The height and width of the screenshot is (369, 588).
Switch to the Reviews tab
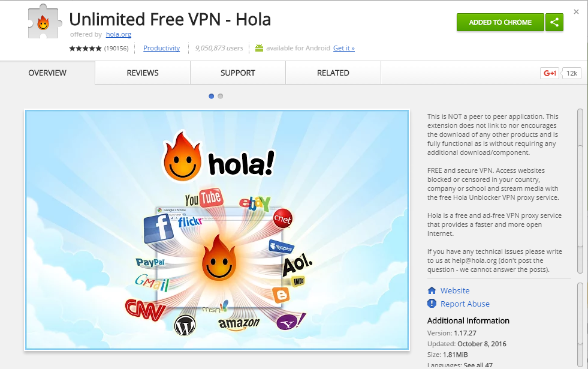coord(143,73)
